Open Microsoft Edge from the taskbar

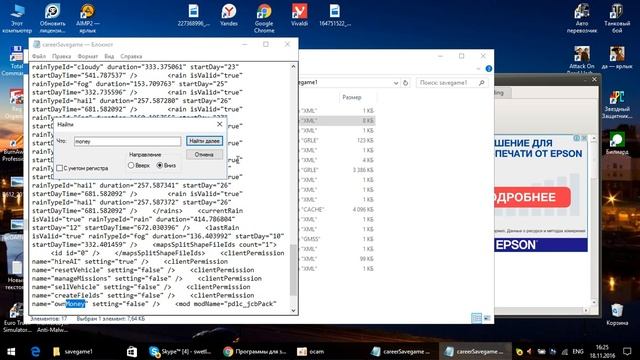click(x=36, y=351)
